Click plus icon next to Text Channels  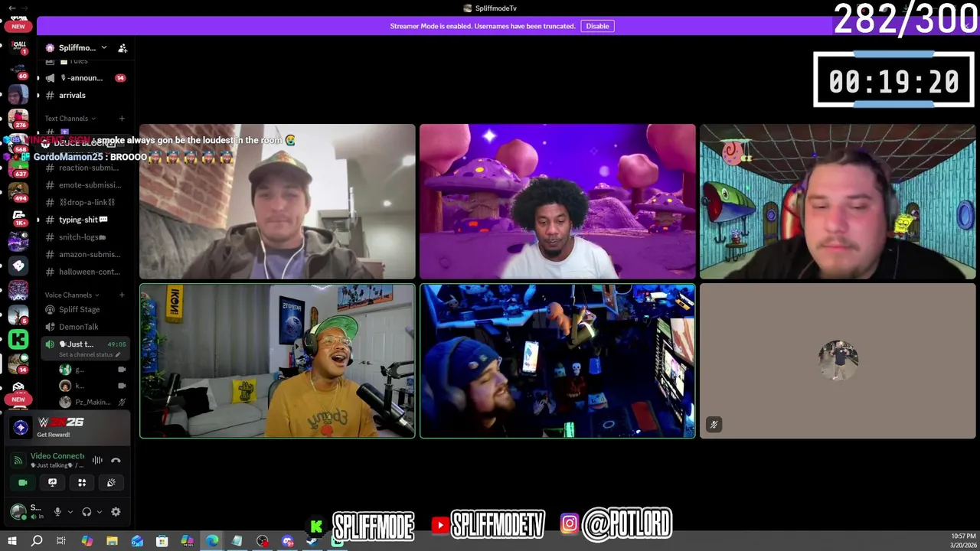(122, 119)
